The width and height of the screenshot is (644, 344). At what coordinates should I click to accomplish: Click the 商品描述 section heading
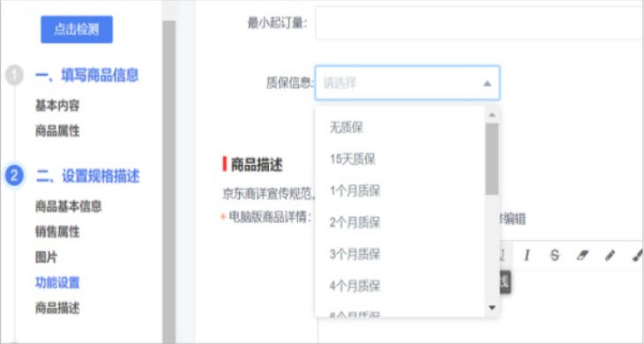click(x=257, y=165)
